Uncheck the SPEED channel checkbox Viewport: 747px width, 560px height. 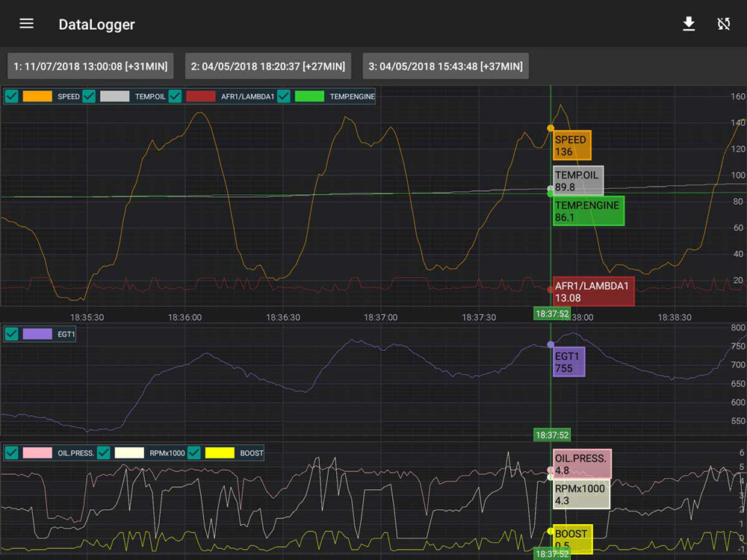[x=11, y=96]
